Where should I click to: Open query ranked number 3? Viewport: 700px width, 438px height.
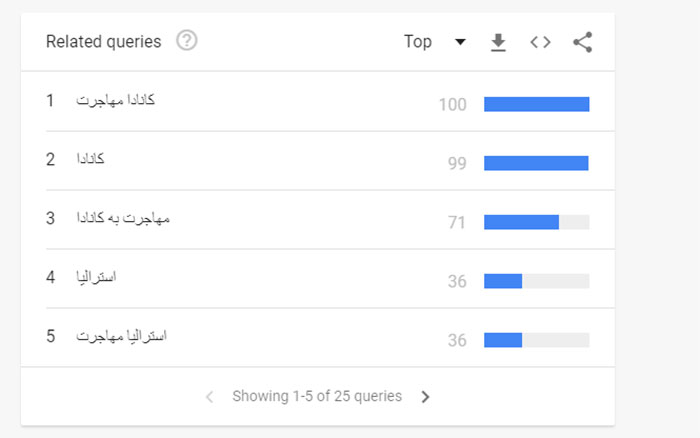[x=123, y=218]
